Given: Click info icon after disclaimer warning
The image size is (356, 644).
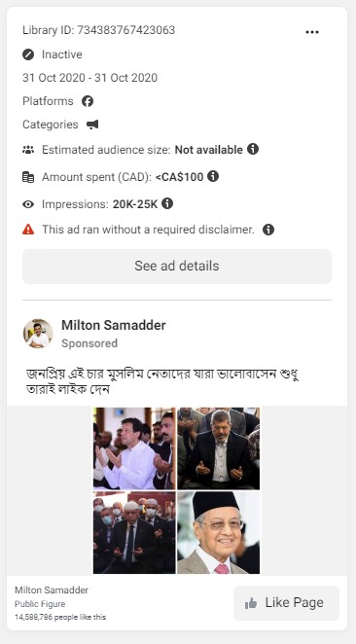Looking at the screenshot, I should [268, 230].
